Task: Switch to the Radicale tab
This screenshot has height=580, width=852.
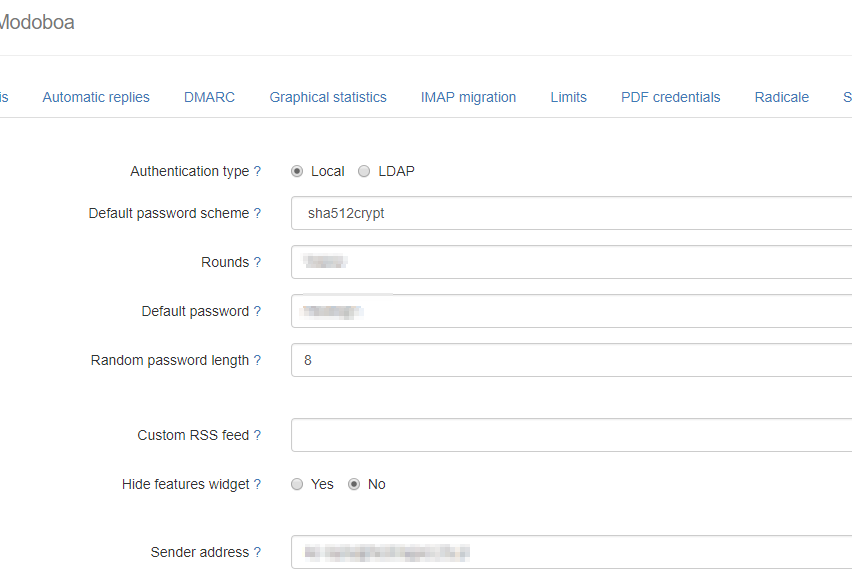Action: point(781,96)
